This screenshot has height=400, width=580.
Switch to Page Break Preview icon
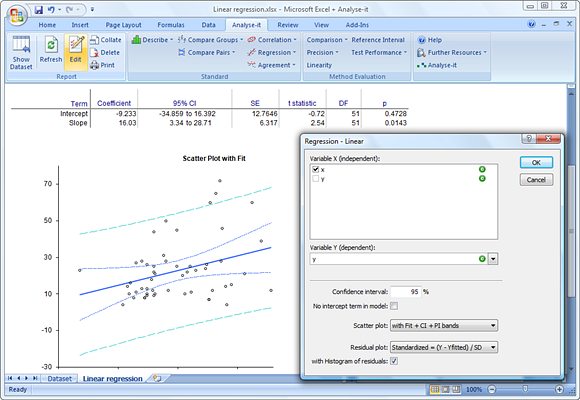(x=456, y=389)
